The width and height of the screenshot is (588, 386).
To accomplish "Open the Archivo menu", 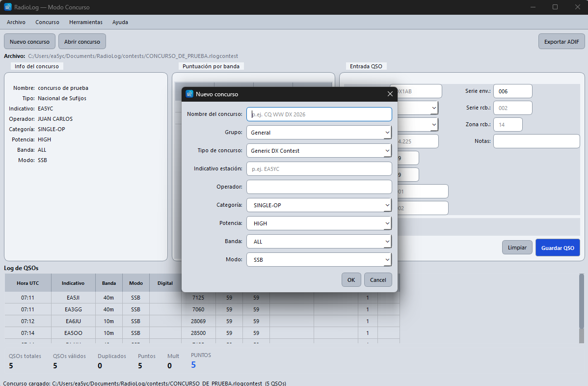I will pos(16,22).
